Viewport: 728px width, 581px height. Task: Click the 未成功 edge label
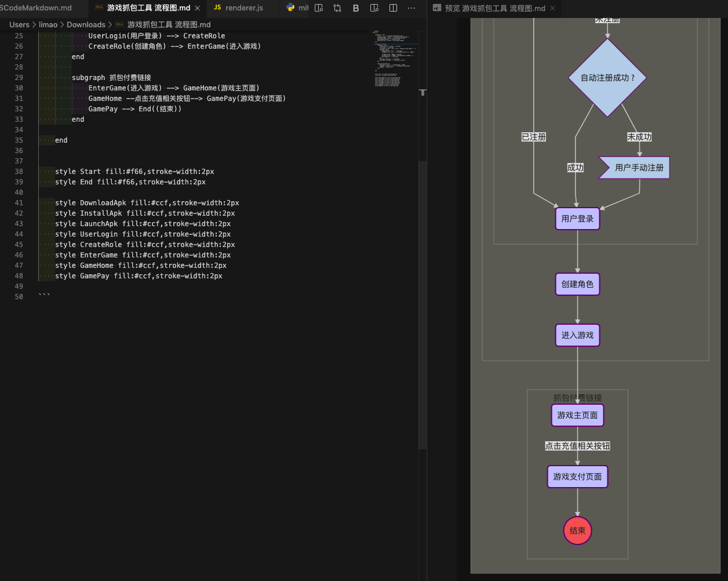coord(639,137)
